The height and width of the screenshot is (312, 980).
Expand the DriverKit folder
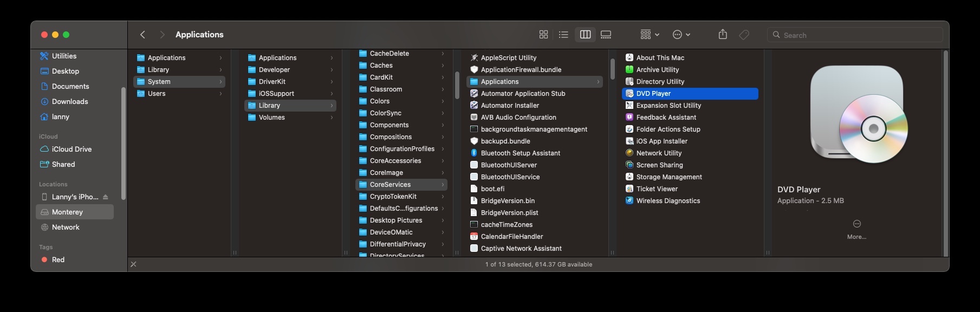pyautogui.click(x=332, y=82)
